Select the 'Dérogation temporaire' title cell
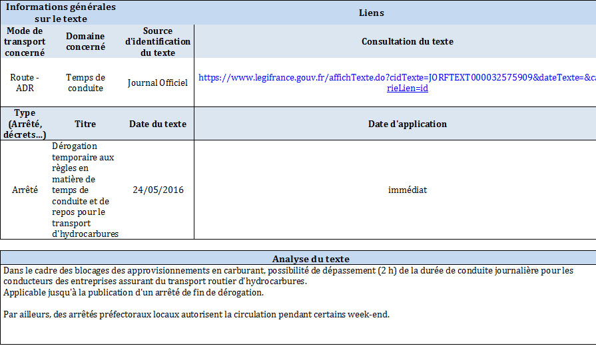 (85, 190)
